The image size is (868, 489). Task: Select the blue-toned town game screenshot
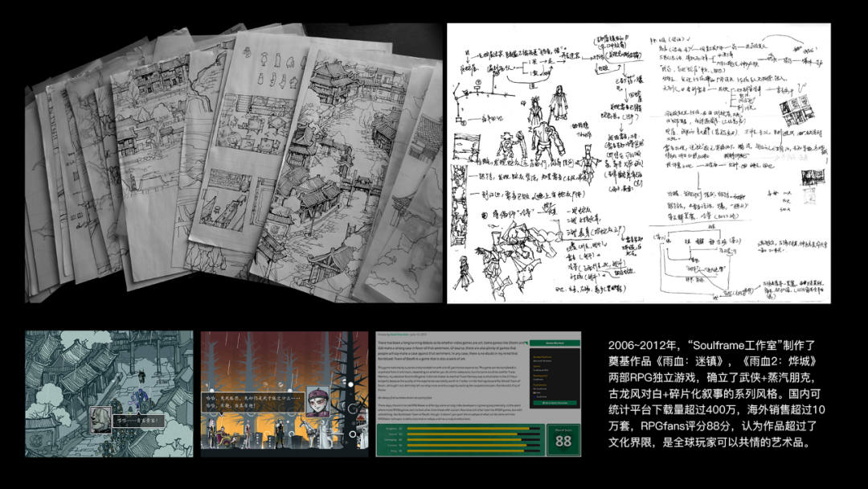[109, 394]
